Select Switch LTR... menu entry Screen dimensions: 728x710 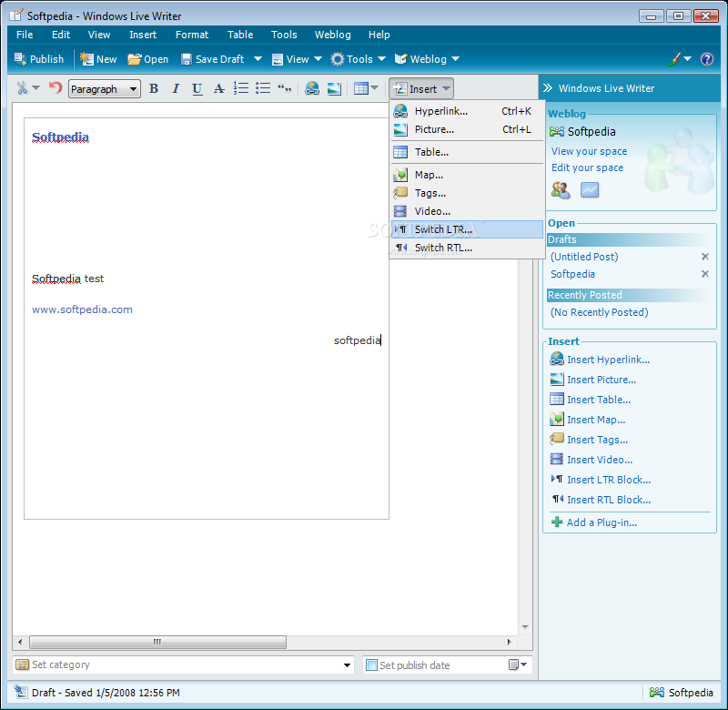(x=467, y=229)
